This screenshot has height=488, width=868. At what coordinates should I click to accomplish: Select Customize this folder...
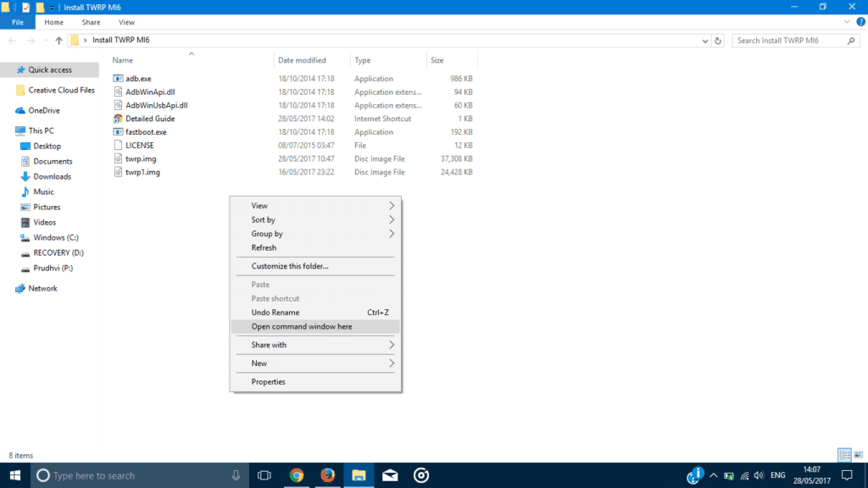(x=315, y=266)
